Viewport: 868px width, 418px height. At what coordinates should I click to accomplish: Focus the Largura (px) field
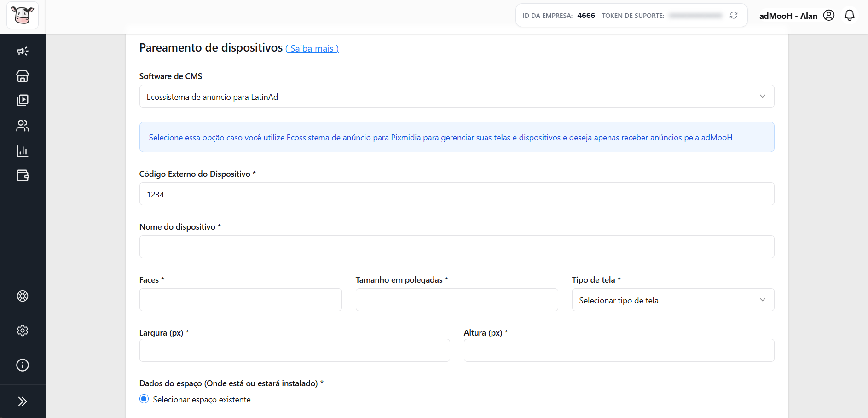coord(295,351)
